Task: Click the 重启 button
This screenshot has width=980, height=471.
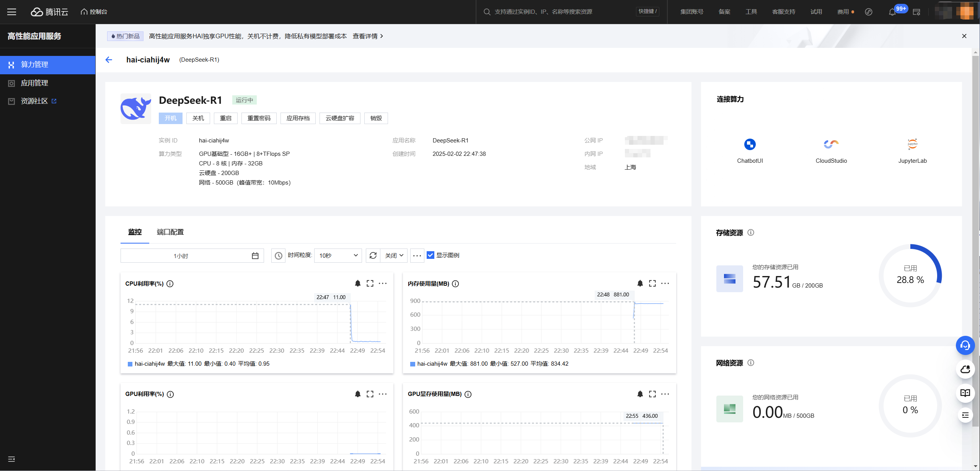Action: [x=225, y=118]
